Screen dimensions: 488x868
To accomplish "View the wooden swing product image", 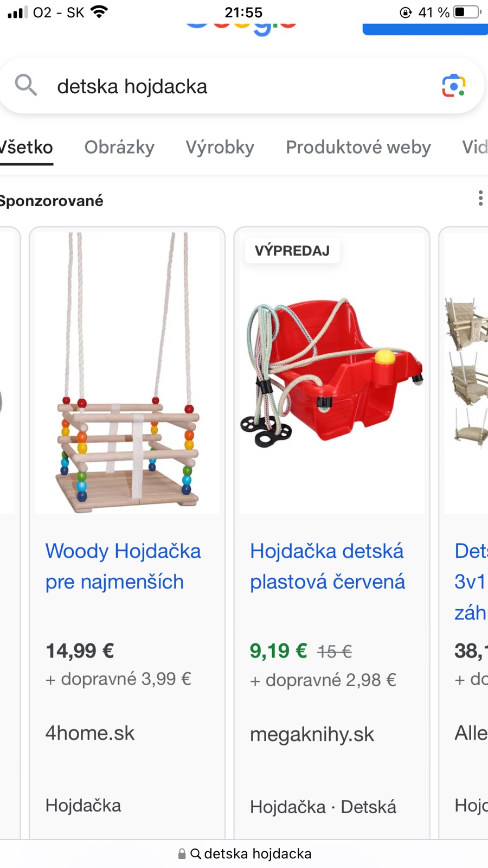I will tap(127, 373).
